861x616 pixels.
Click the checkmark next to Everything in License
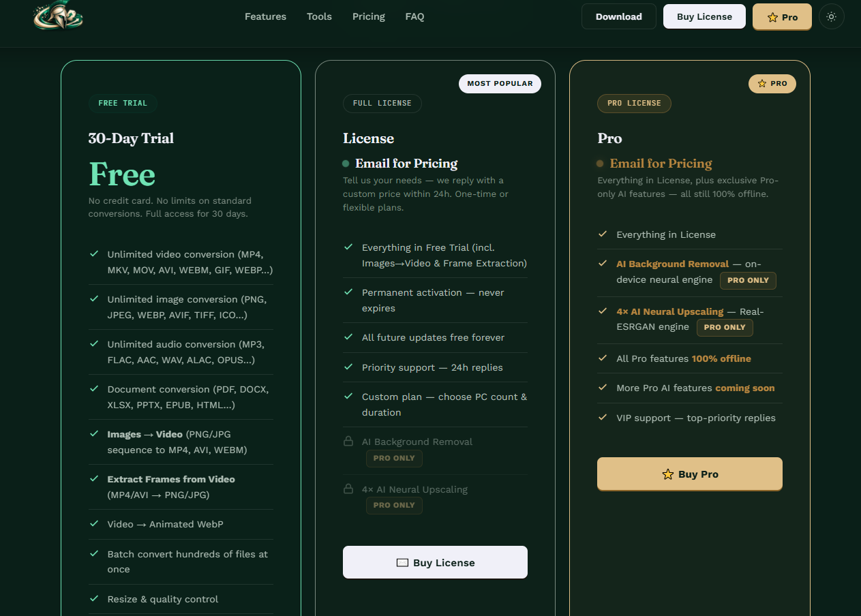(x=603, y=234)
